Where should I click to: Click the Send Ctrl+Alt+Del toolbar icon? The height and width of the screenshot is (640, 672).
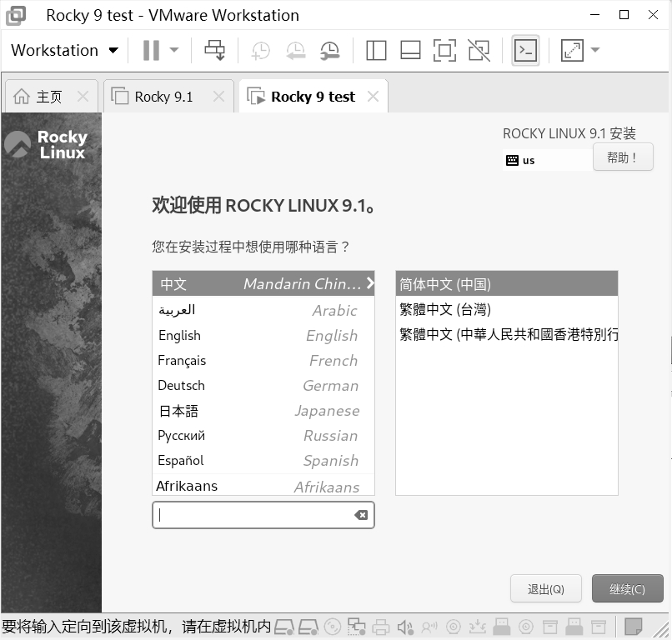[x=215, y=50]
